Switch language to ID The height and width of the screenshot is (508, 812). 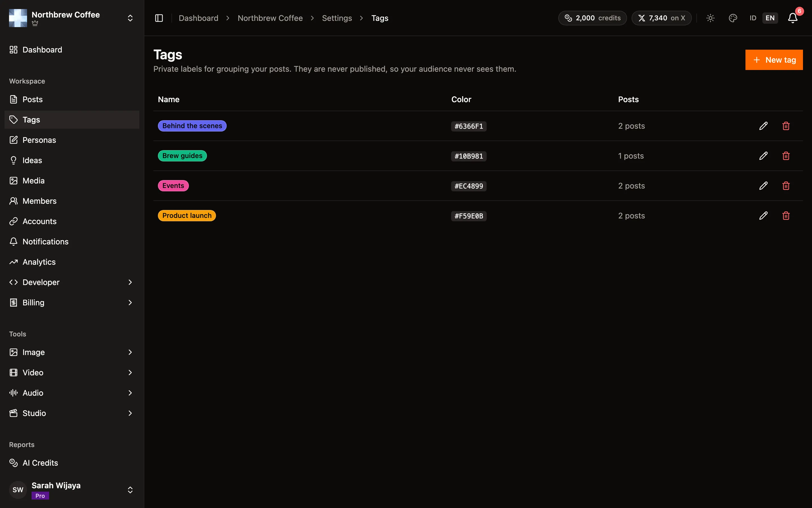[753, 18]
